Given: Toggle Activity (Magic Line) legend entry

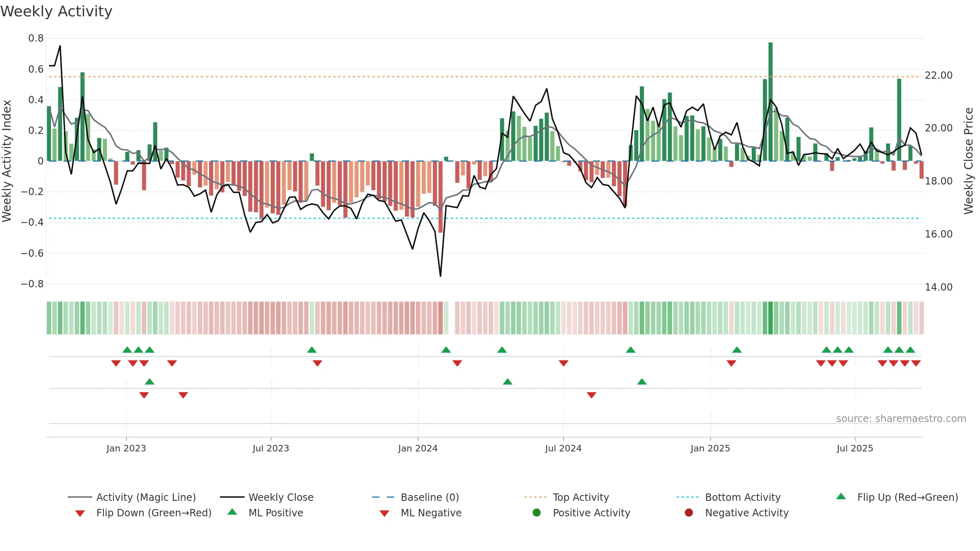Looking at the screenshot, I should pos(131,497).
